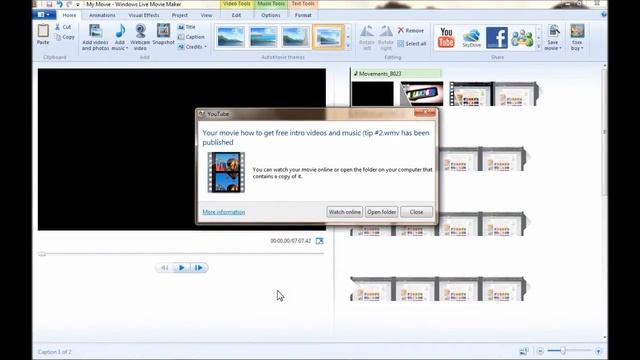Expand the AutoMovie themes gallery arrow
The width and height of the screenshot is (640, 360).
(x=348, y=46)
